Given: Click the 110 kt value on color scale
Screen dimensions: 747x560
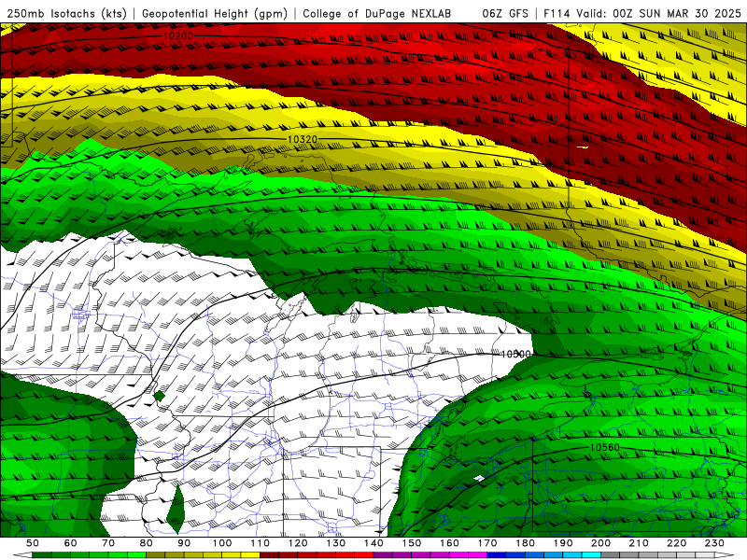Looking at the screenshot, I should (261, 543).
